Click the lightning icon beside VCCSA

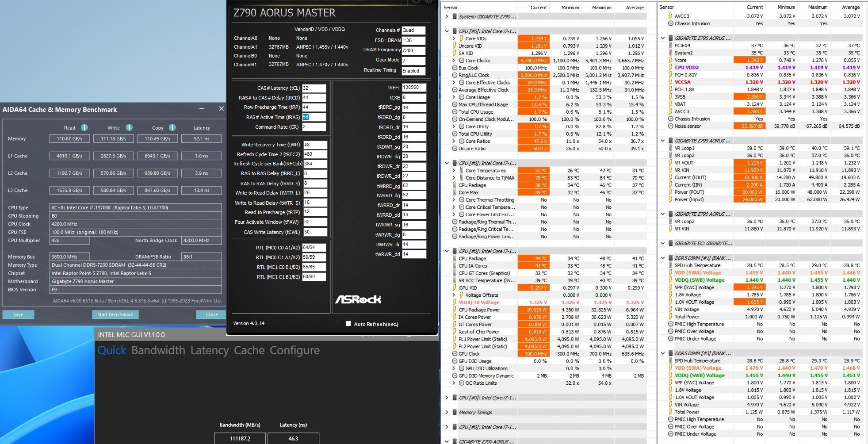pyautogui.click(x=670, y=82)
